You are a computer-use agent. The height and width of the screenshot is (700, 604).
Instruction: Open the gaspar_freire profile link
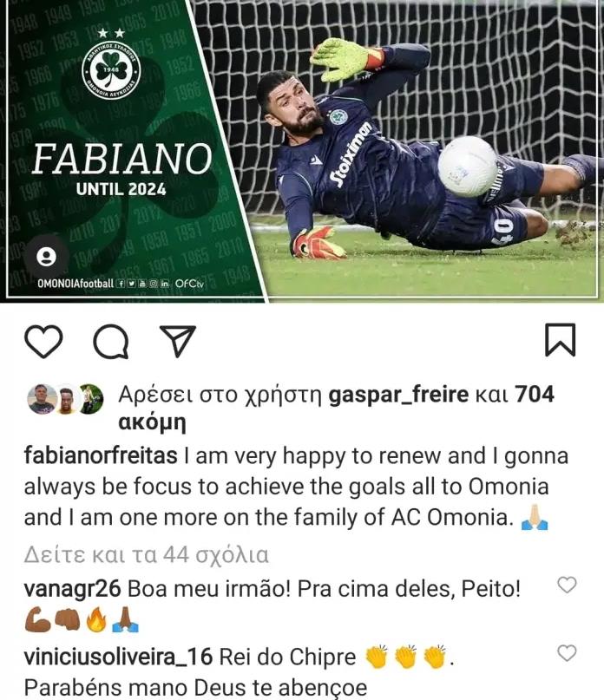[398, 395]
